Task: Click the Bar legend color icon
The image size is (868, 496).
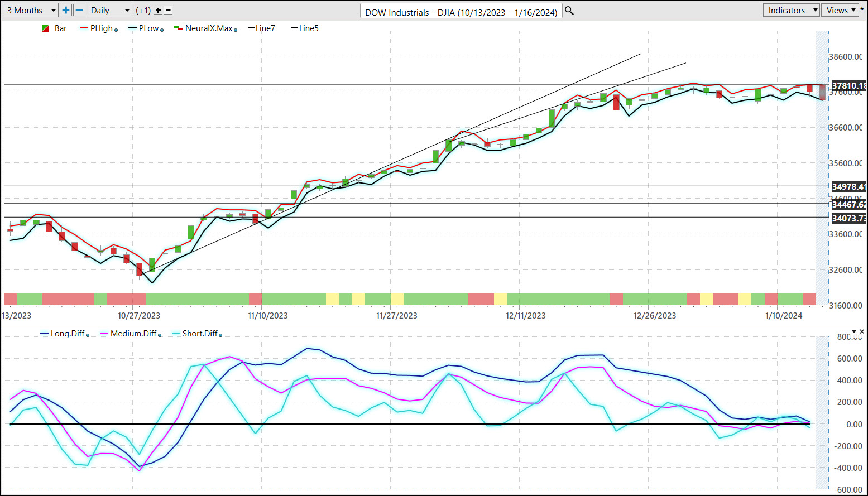Action: [46, 28]
